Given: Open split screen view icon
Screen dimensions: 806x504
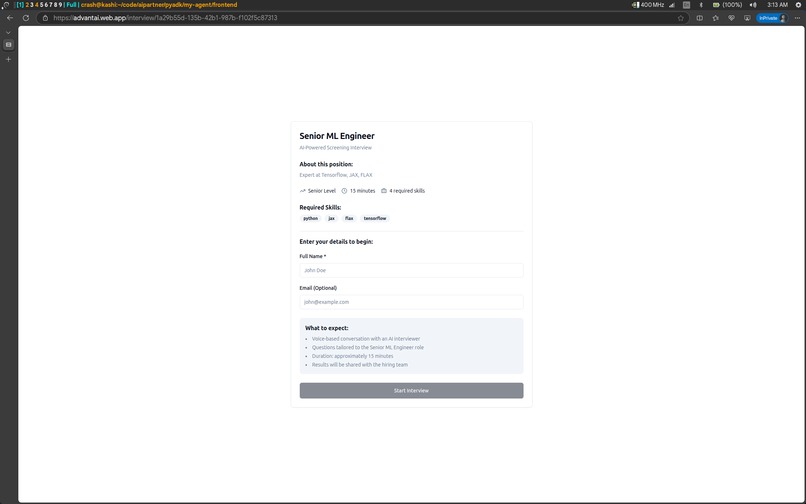Looking at the screenshot, I should [x=700, y=18].
